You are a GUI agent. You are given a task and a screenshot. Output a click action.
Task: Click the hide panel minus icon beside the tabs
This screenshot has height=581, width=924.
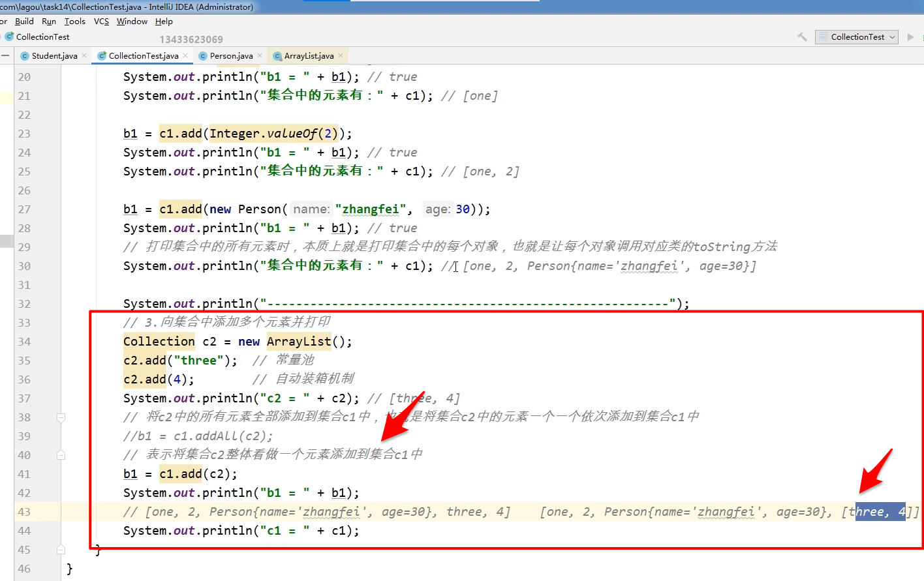pos(5,56)
